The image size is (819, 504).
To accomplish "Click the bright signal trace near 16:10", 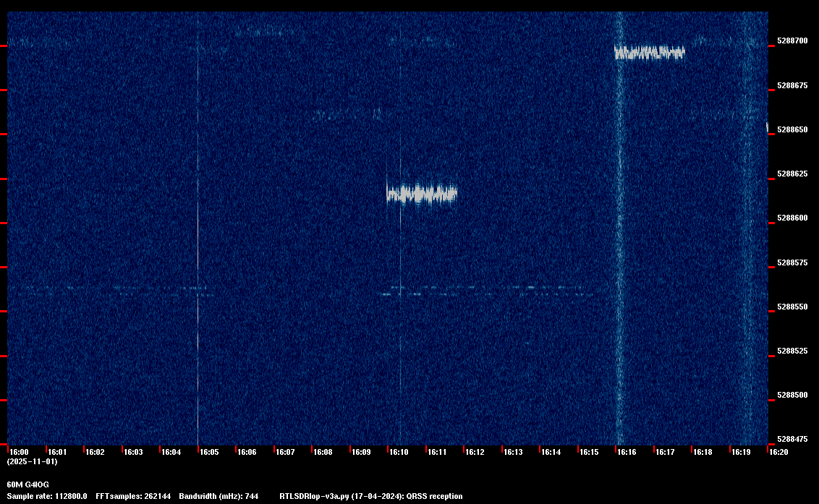I will point(422,194).
